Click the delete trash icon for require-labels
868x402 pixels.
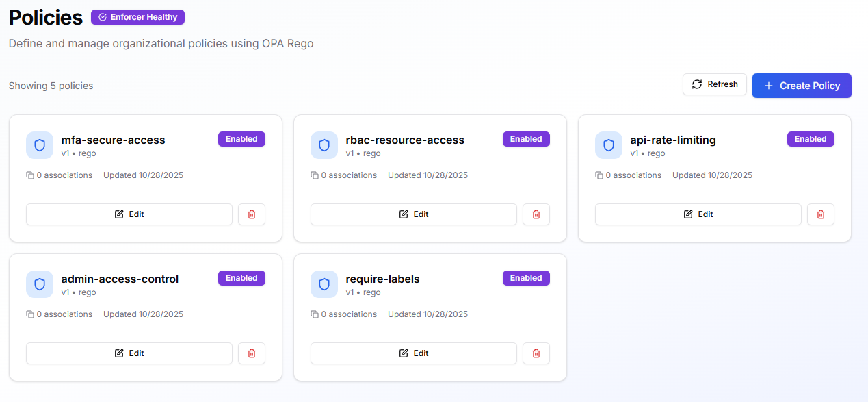point(536,353)
